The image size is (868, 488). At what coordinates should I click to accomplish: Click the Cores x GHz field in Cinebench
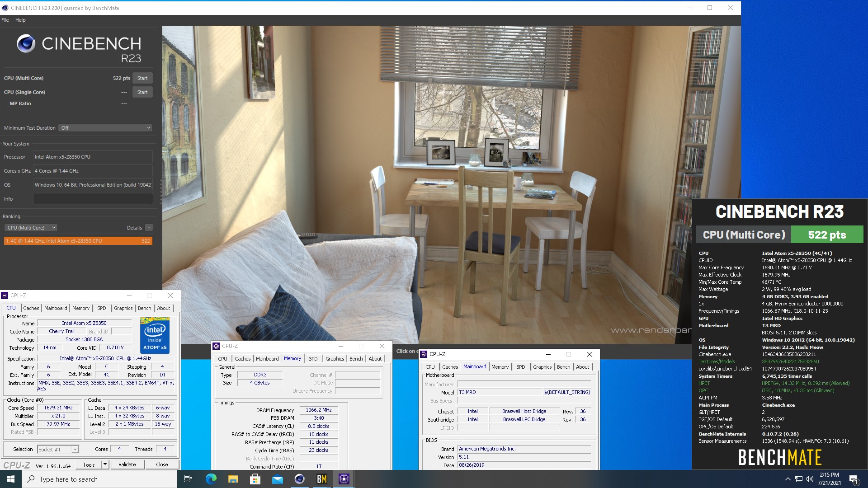coord(93,171)
